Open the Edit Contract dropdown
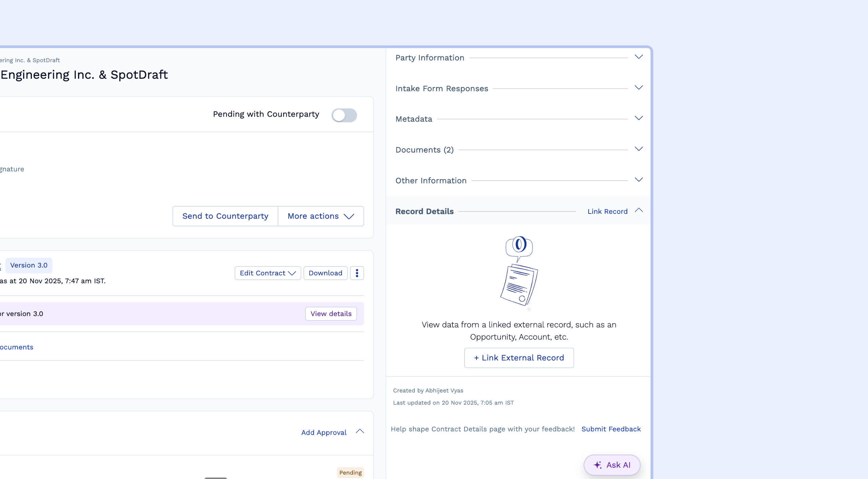This screenshot has height=479, width=868. 268,273
